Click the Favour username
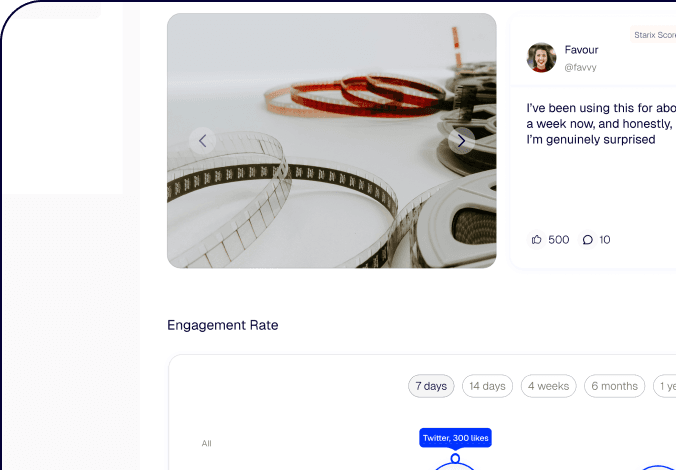676x470 pixels. 581,50
